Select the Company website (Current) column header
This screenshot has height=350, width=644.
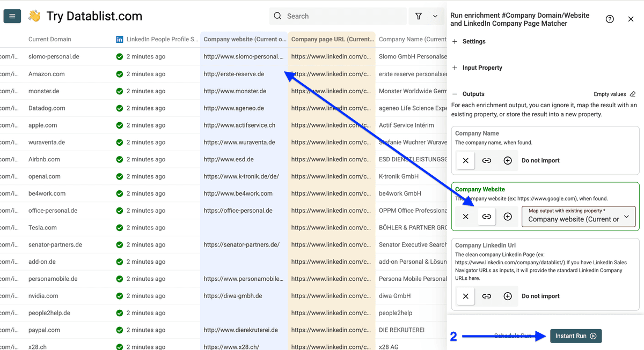coord(244,39)
